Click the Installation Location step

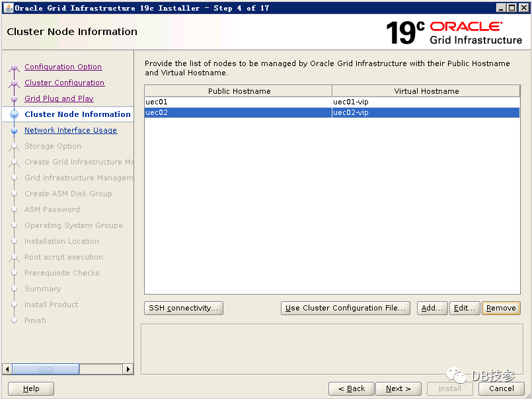(61, 241)
